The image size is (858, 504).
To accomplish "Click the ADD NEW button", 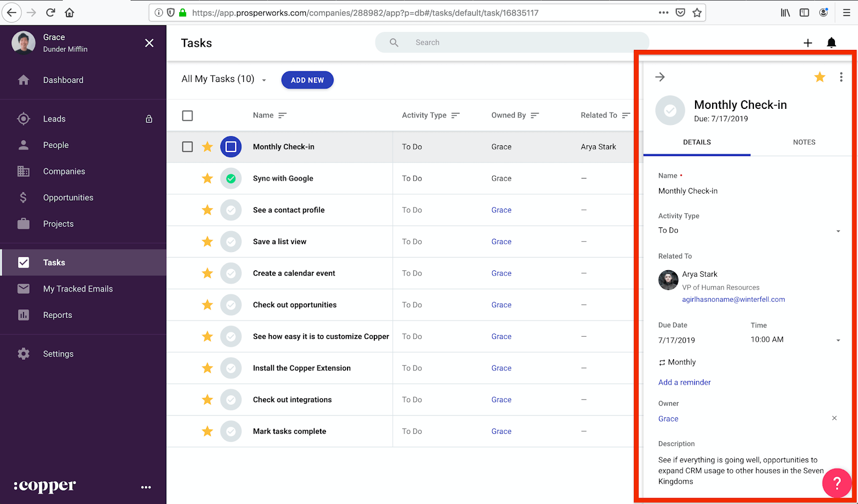I will [307, 80].
